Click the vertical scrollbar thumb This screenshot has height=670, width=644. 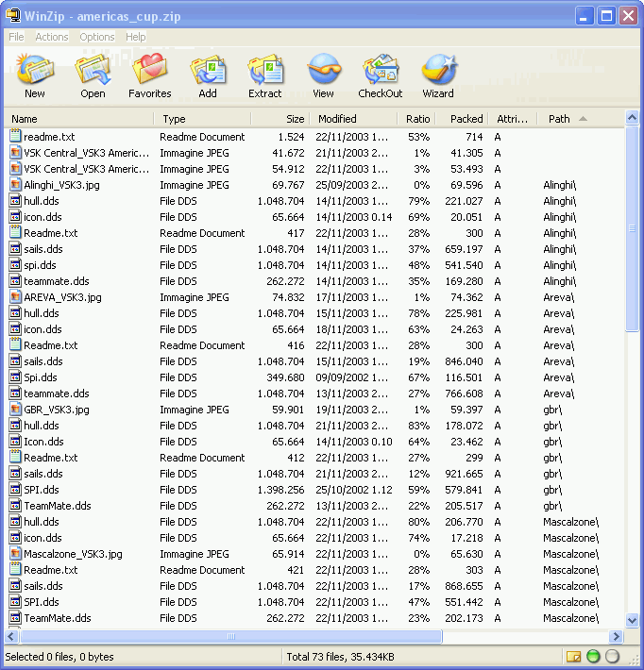(632, 228)
